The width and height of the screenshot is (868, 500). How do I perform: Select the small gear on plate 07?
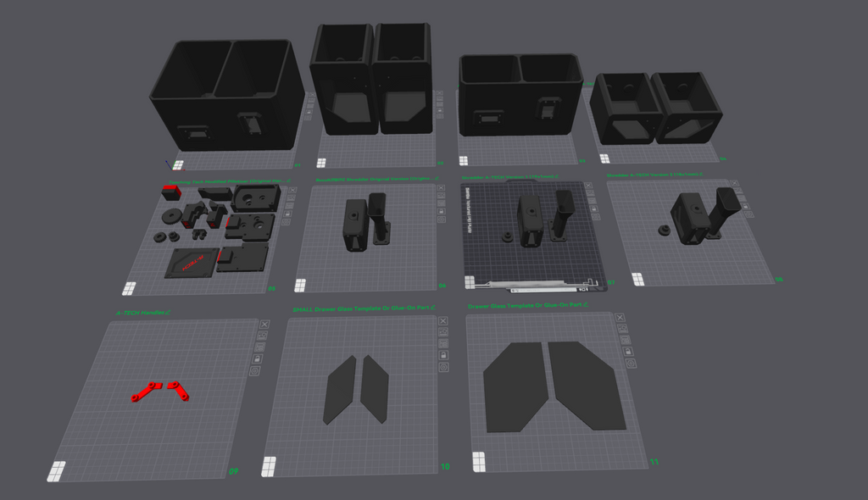click(x=507, y=237)
